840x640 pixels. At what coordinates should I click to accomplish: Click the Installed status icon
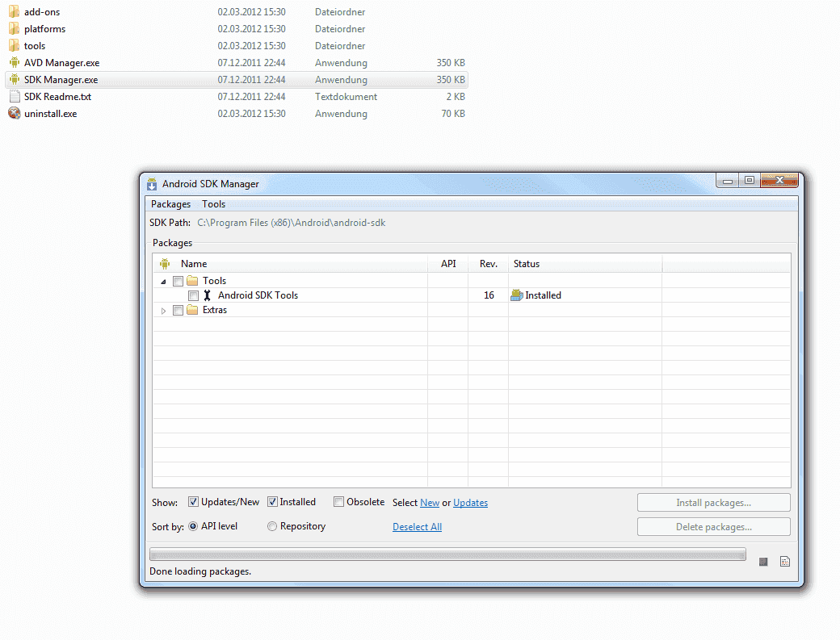pyautogui.click(x=516, y=295)
